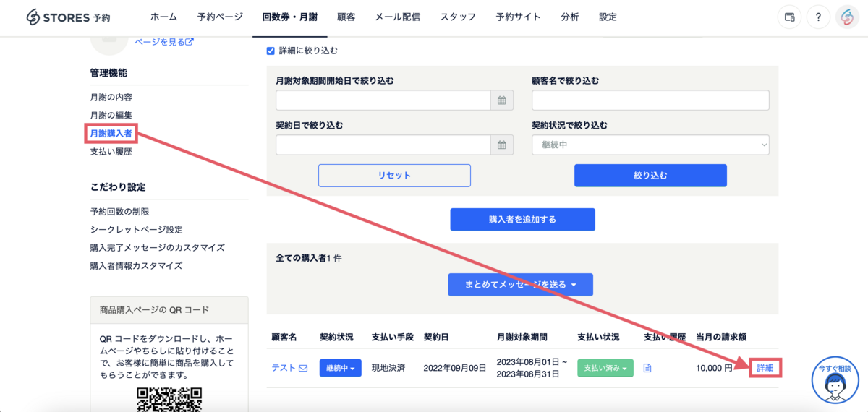Click the 契約日 column header
This screenshot has width=868, height=412.
click(x=436, y=337)
